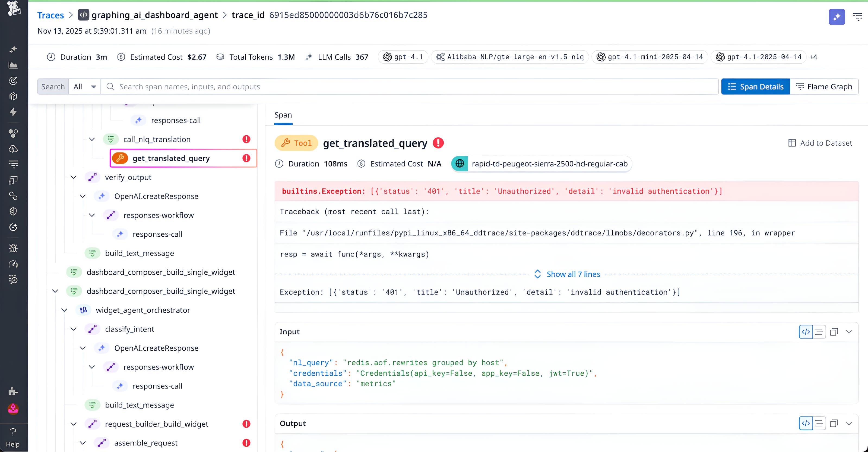Switch to the Span tab
Screen dimensions: 868x452
point(283,115)
